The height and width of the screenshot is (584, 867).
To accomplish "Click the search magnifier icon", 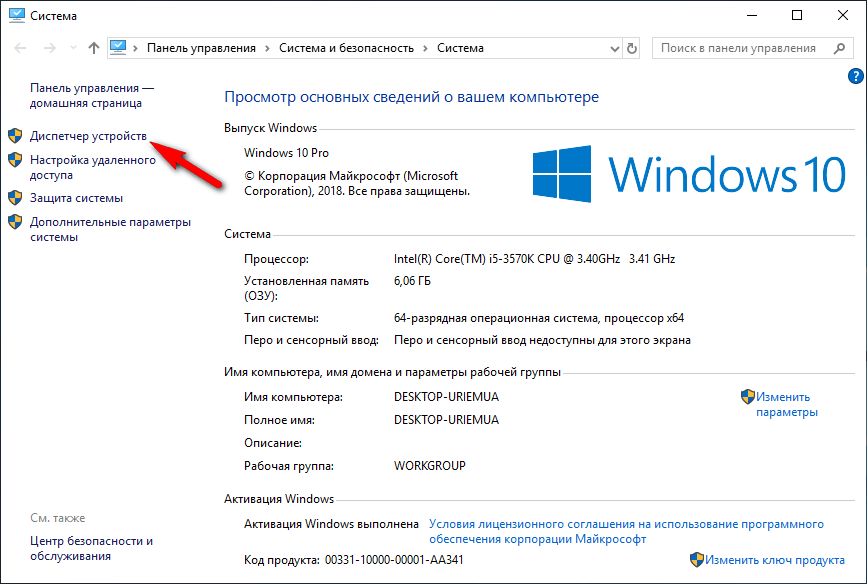I will (x=839, y=48).
